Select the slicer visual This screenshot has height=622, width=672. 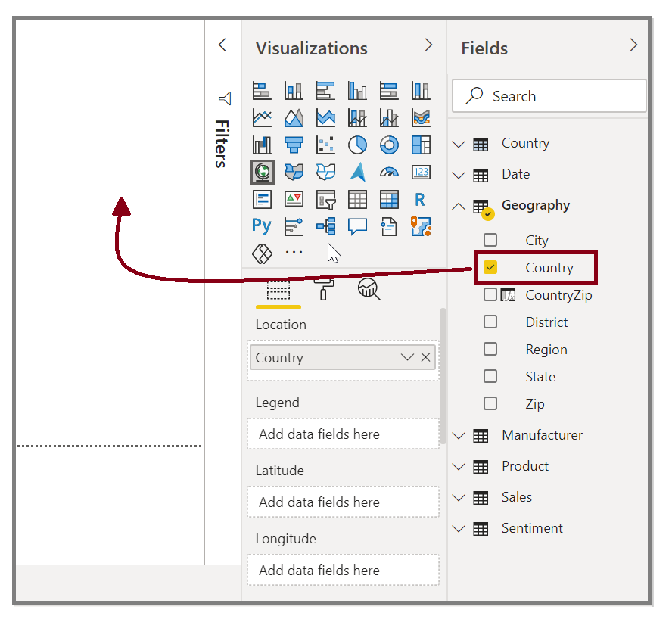[325, 199]
